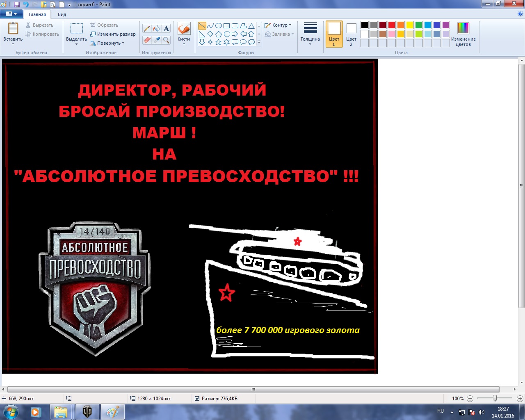Viewport: 525px width, 420px height.
Task: Choose the Curve shape
Action: point(210,26)
